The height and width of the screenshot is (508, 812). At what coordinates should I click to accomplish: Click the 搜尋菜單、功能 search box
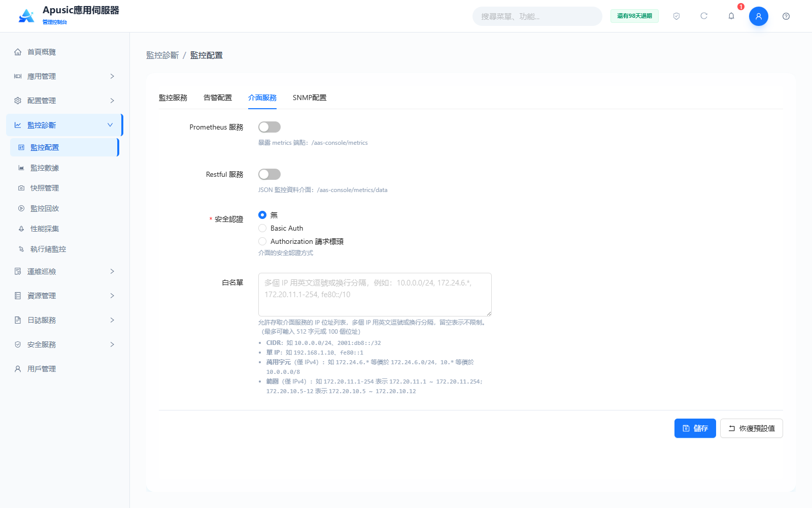(x=537, y=16)
